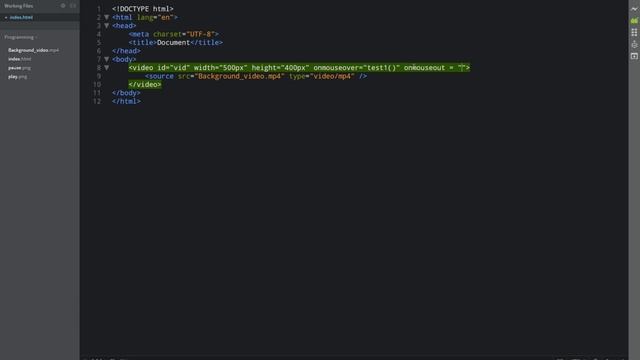The height and width of the screenshot is (360, 640).
Task: Click the Git-style branch icon in right toolbar
Action: click(x=634, y=44)
